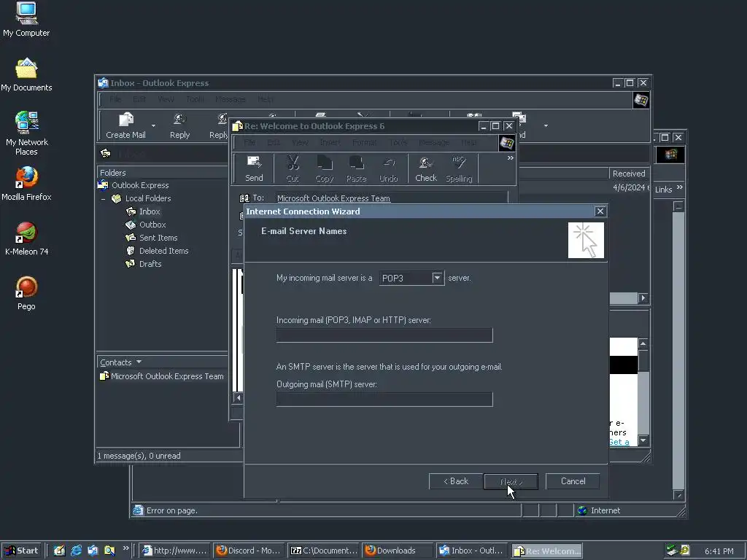Click the To address book icon
Screen dimensions: 747x560
click(x=244, y=198)
